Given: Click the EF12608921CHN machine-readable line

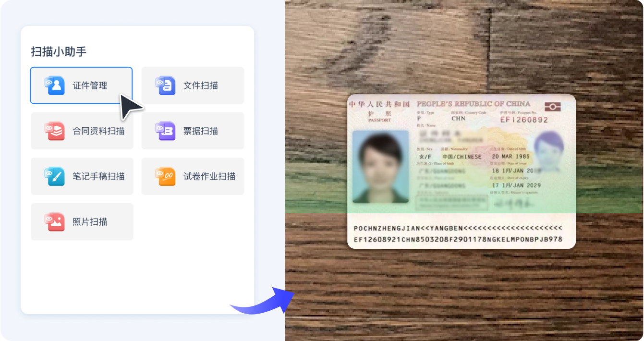Looking at the screenshot, I should click(x=458, y=239).
